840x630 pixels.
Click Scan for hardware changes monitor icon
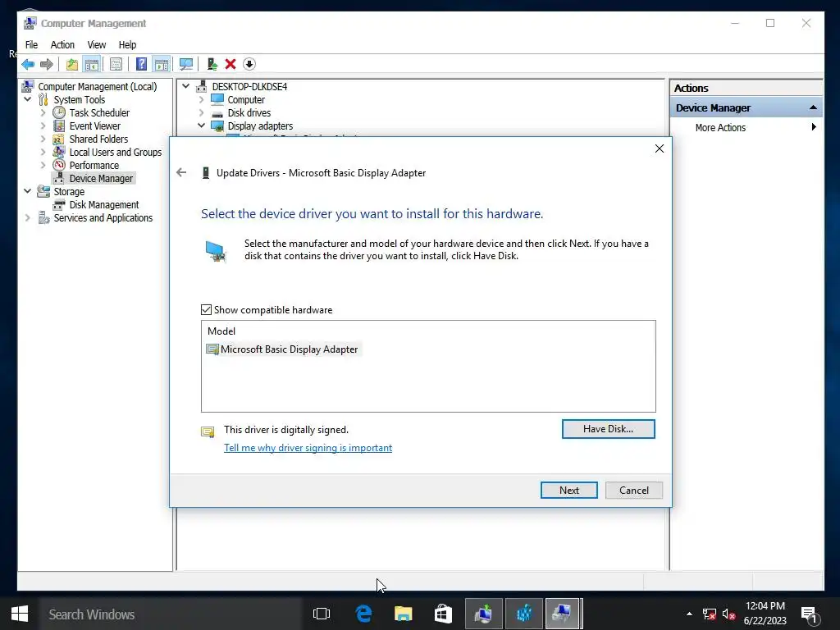coord(186,64)
